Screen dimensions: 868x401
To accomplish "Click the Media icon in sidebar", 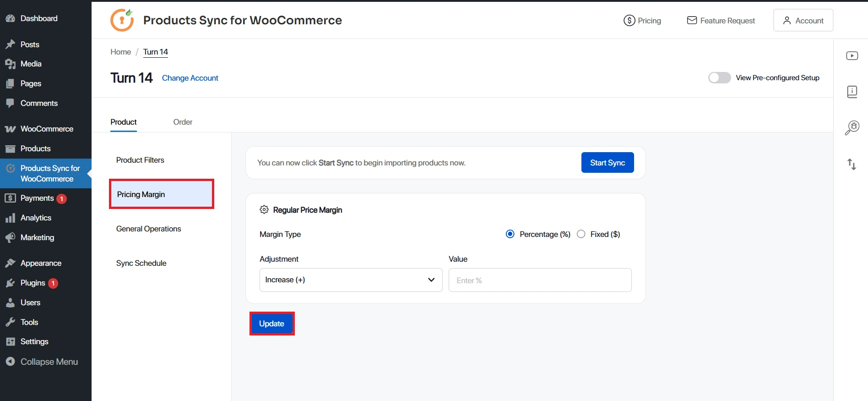I will 10,64.
